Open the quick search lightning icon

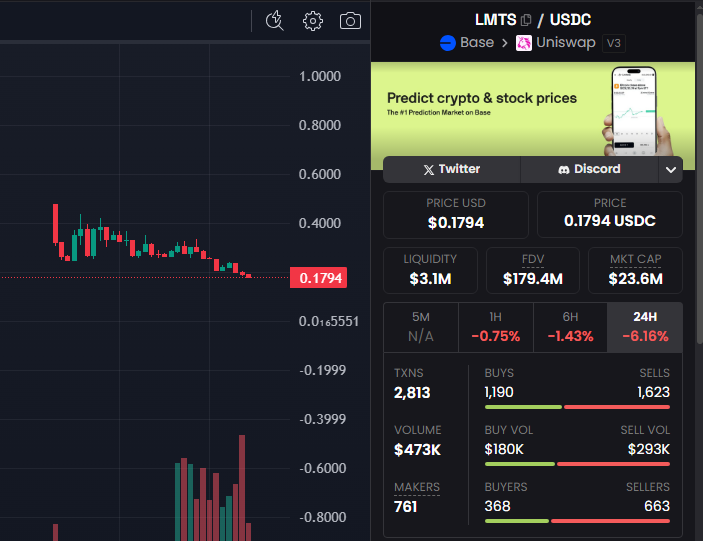274,21
